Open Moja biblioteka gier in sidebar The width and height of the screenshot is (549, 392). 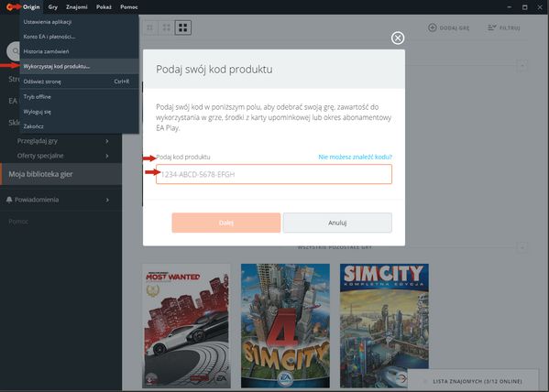pyautogui.click(x=60, y=174)
